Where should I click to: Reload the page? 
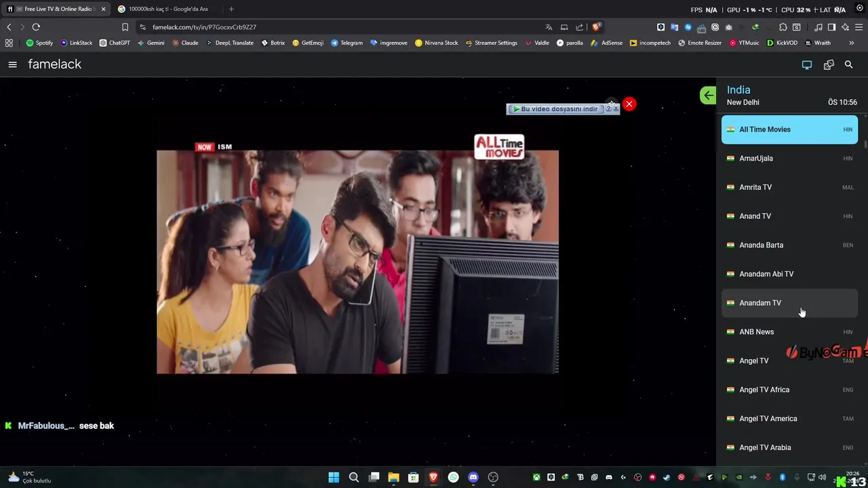point(36,27)
